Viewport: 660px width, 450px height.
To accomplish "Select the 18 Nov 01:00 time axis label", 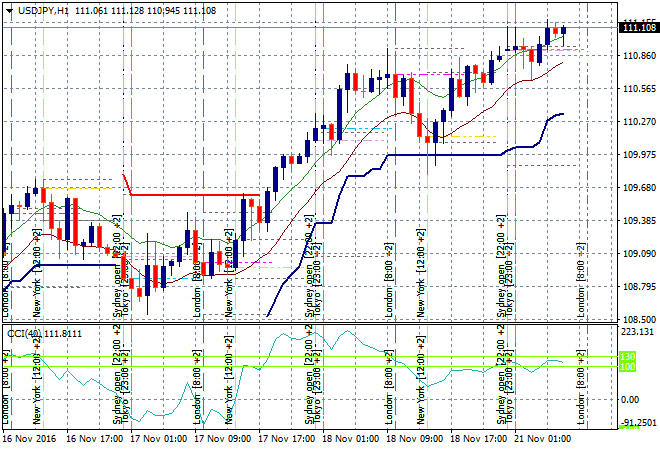I will tap(350, 438).
